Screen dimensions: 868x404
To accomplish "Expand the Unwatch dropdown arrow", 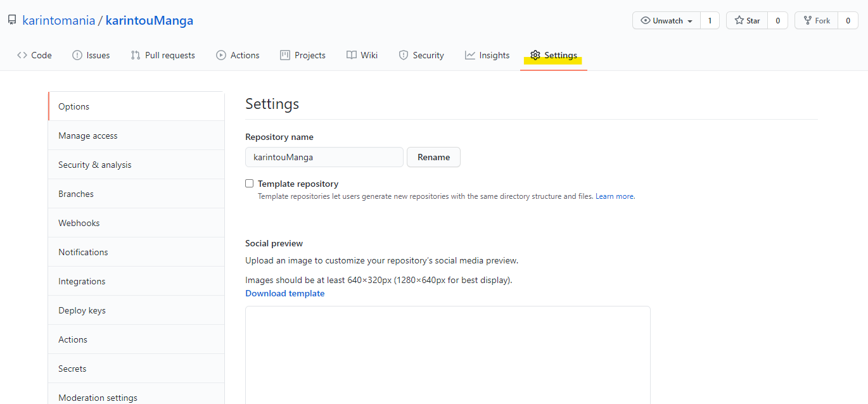I will point(690,21).
